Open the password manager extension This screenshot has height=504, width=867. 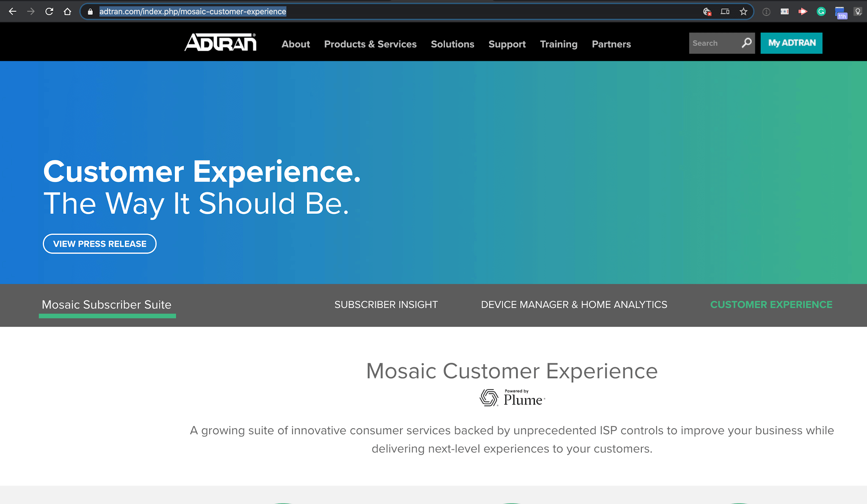[784, 11]
